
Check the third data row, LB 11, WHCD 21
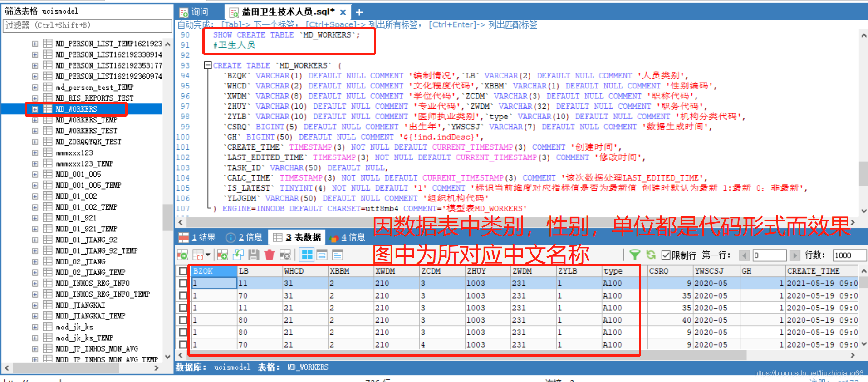[183, 308]
